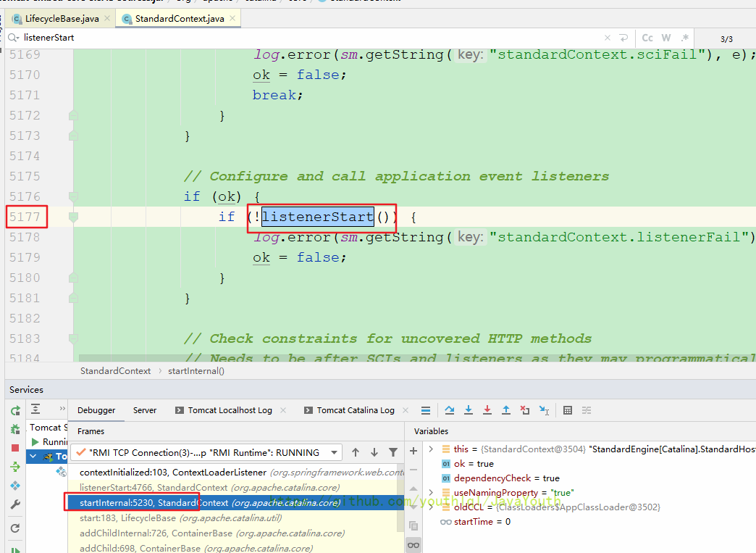Expand the oldCCL variable node
This screenshot has height=553, width=756.
coord(432,507)
